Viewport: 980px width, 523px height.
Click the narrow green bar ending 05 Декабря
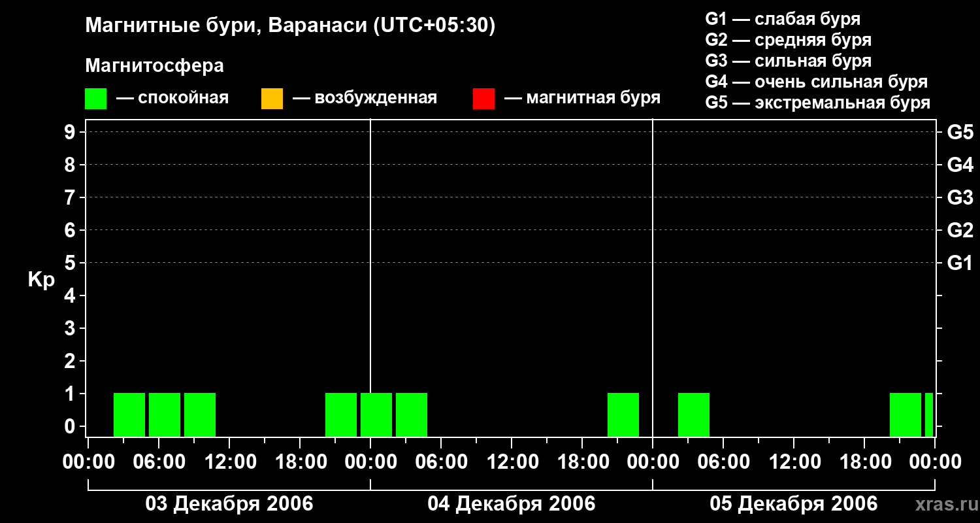929,414
